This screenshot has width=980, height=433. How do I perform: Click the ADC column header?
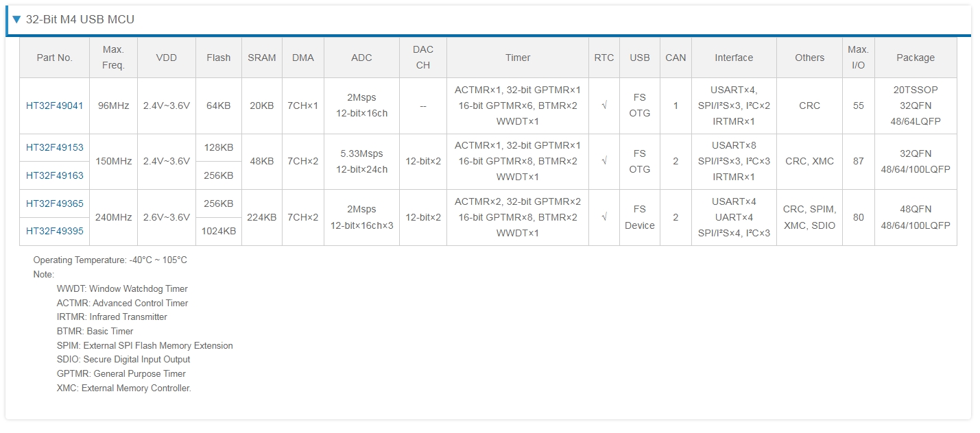(x=361, y=58)
